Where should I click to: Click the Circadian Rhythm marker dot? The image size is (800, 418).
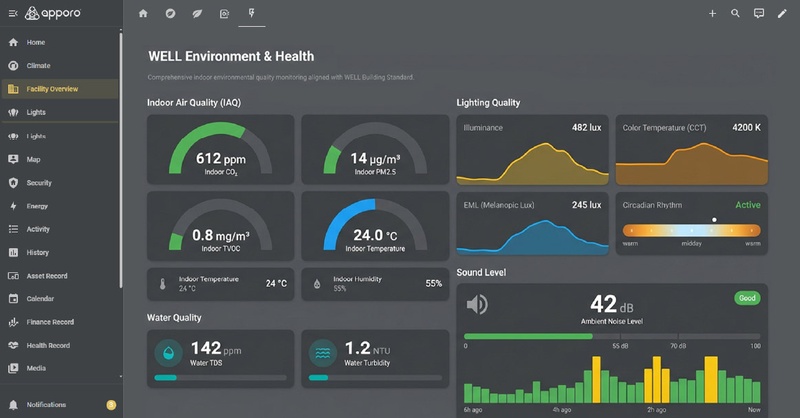coord(714,219)
